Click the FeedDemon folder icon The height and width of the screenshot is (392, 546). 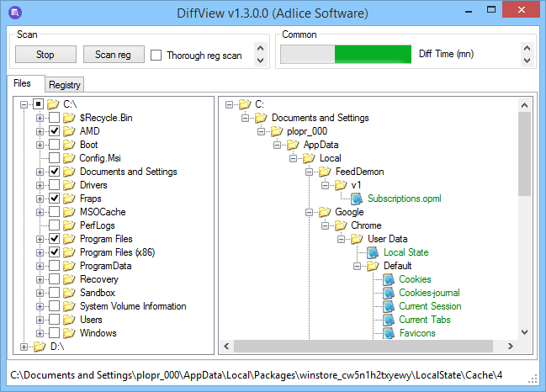tap(325, 172)
